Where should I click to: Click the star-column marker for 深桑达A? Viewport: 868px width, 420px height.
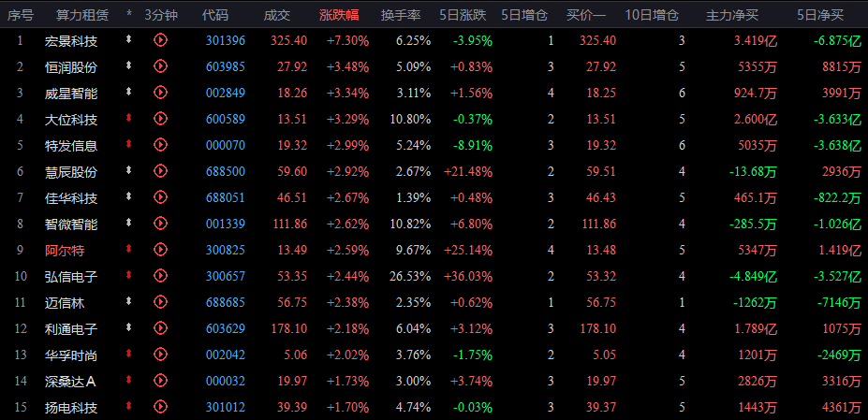pos(129,380)
